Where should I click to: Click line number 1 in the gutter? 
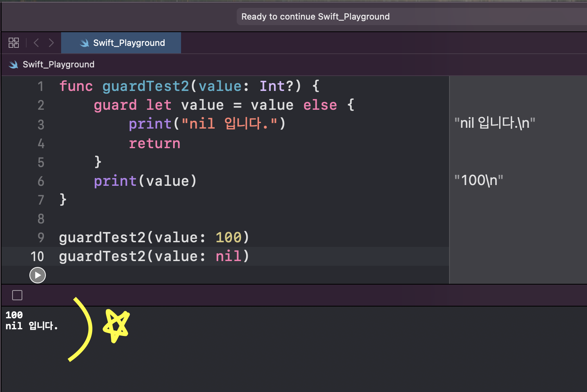coord(41,86)
